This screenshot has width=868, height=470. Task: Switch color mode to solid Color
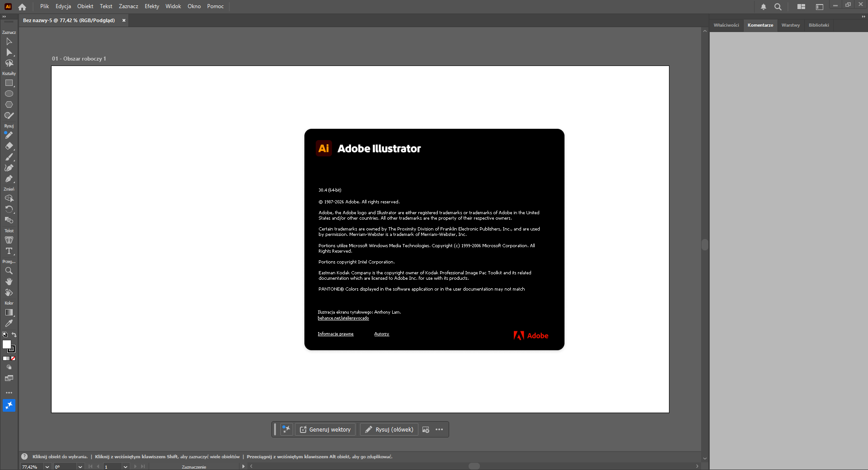pyautogui.click(x=5, y=358)
